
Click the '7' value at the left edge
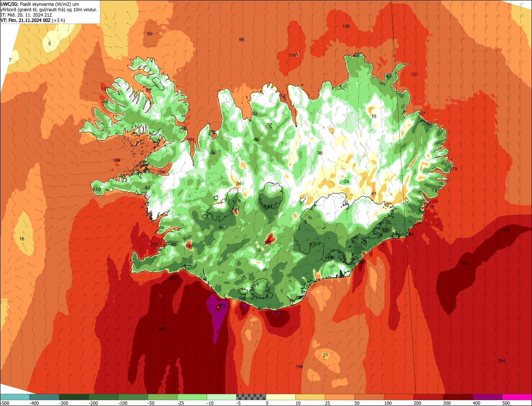[10, 60]
